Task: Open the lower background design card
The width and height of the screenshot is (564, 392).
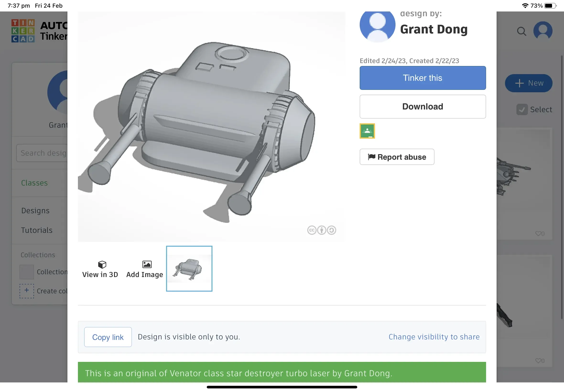Action: click(524, 311)
